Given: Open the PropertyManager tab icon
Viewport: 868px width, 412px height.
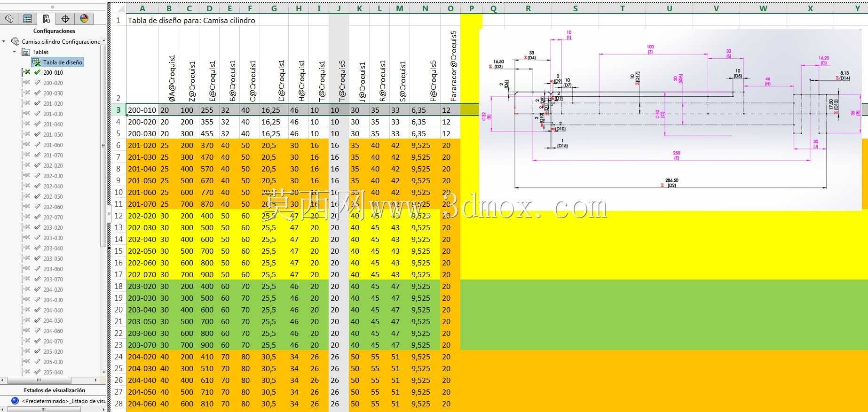Looking at the screenshot, I should (28, 18).
